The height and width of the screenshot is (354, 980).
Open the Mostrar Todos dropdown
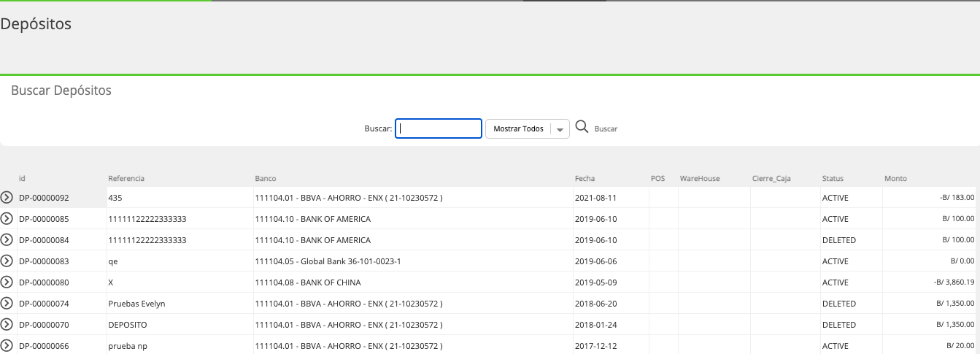pos(528,128)
